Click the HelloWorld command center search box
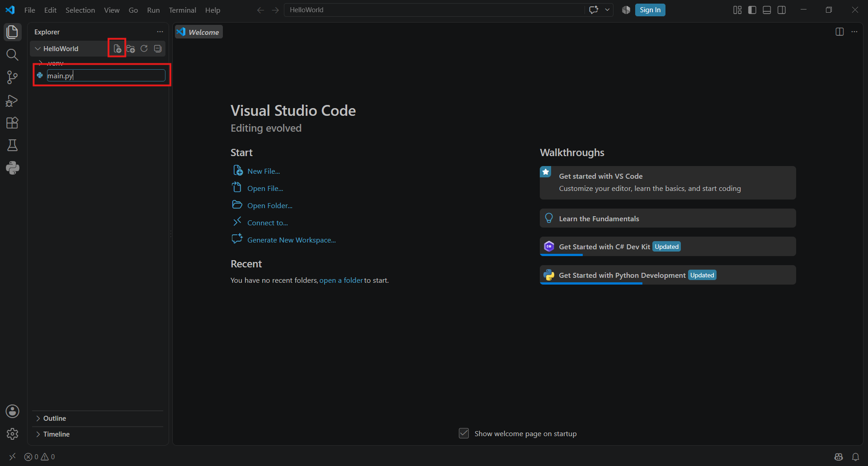The image size is (868, 466). point(434,10)
